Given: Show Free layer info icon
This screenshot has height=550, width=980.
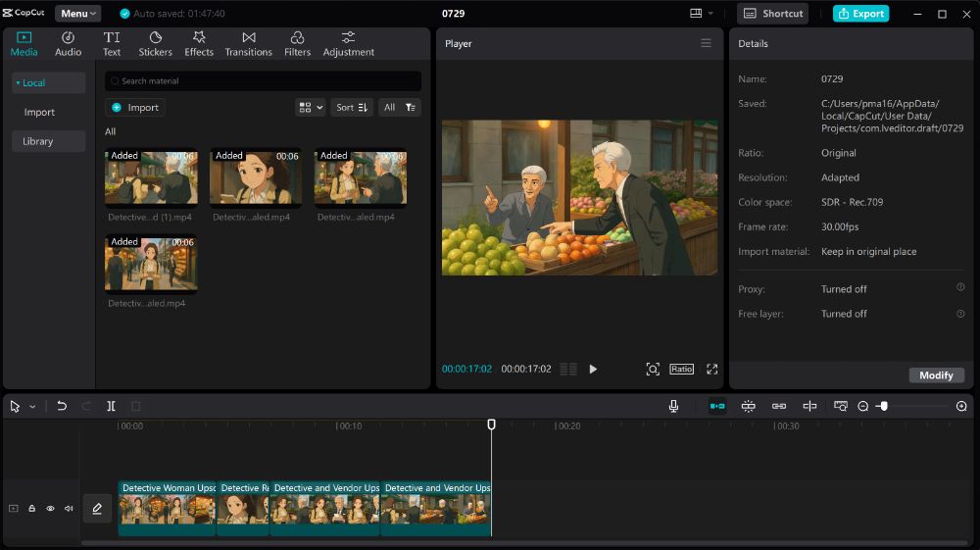Looking at the screenshot, I should tap(960, 313).
